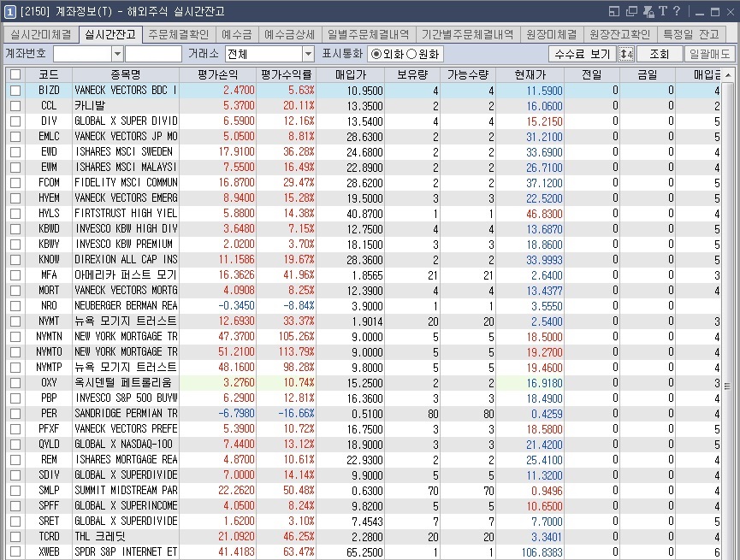This screenshot has width=740, height=560.
Task: Open help with the question mark icon
Action: [677, 11]
